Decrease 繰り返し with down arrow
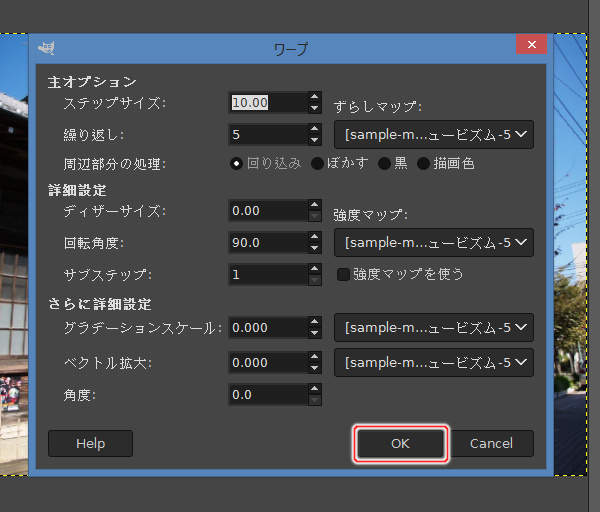This screenshot has height=512, width=600. [x=315, y=140]
